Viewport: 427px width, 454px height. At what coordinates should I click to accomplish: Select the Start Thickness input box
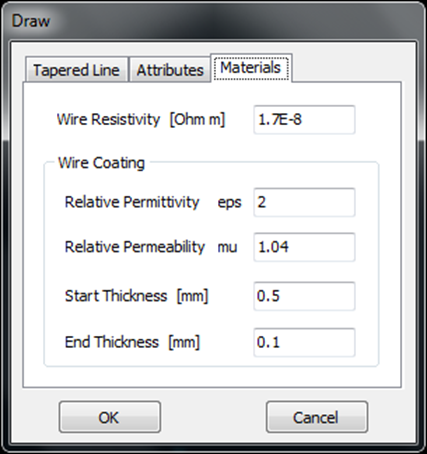point(304,296)
